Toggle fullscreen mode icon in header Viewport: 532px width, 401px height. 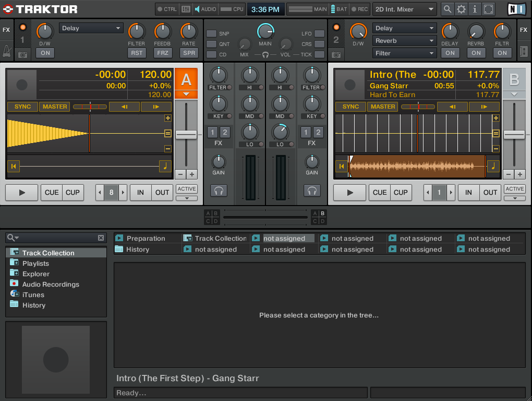pyautogui.click(x=488, y=9)
